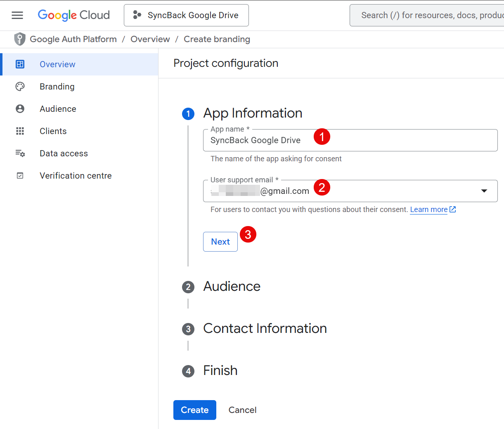Click the step 1 circle for App Information
This screenshot has width=504, height=429.
pyautogui.click(x=188, y=114)
